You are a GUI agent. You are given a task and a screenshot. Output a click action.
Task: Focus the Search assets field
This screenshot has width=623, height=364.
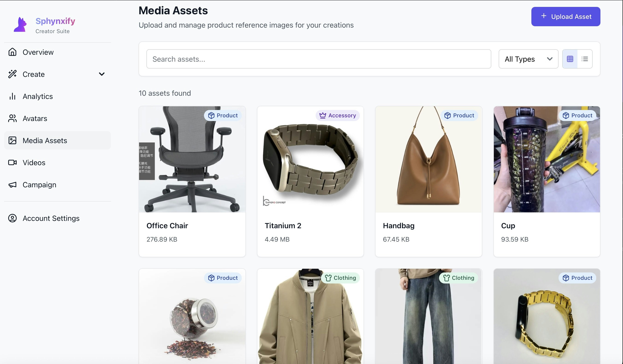pyautogui.click(x=319, y=59)
